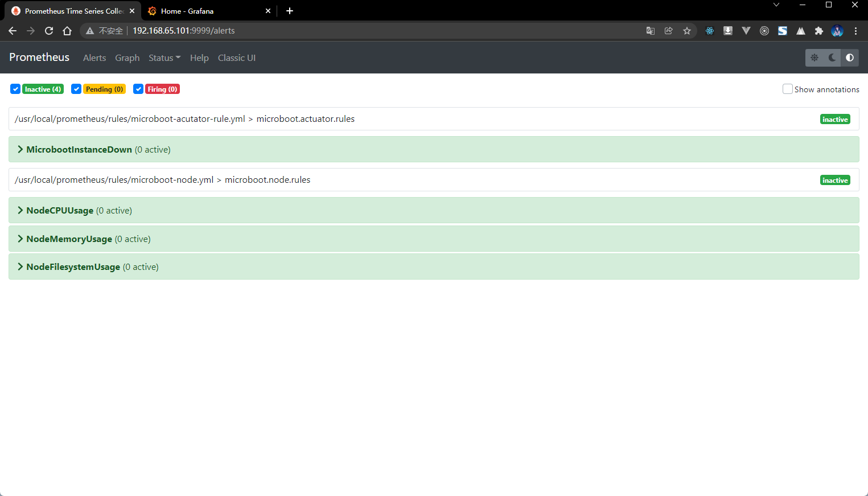This screenshot has height=496, width=868.
Task: Select the Prometheus Time Series tab
Action: 72,11
